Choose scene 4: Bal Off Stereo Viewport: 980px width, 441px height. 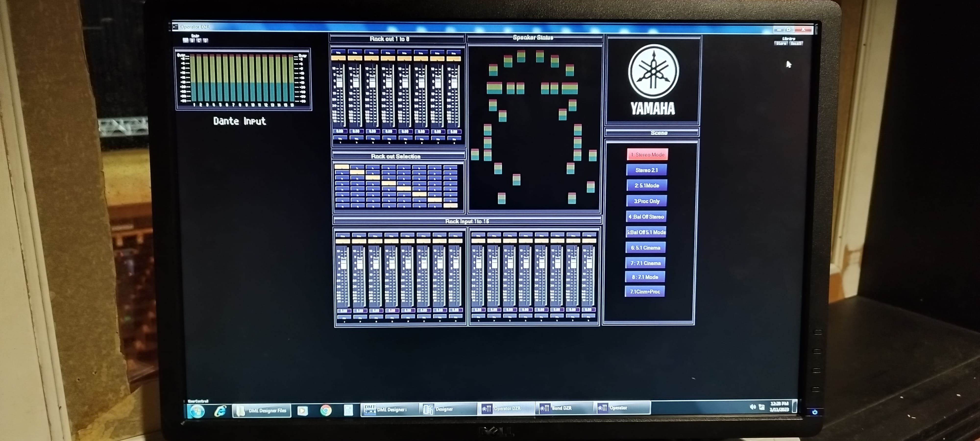646,217
